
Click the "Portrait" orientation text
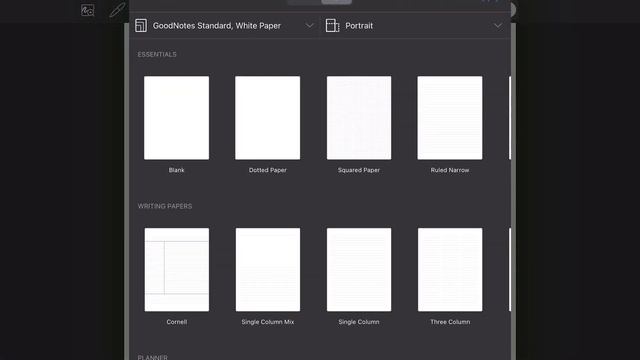359,26
